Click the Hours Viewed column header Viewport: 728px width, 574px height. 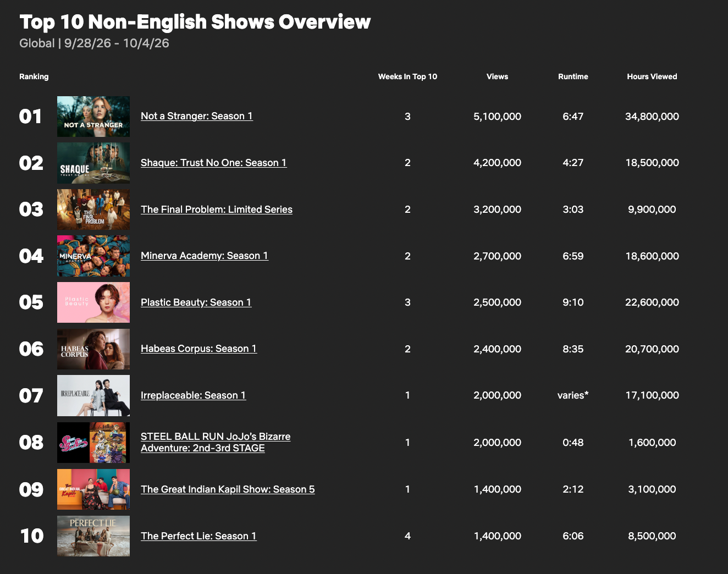tap(652, 76)
